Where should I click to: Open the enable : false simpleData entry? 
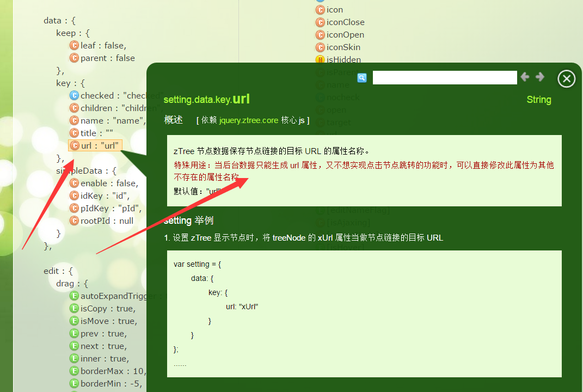[x=104, y=183]
